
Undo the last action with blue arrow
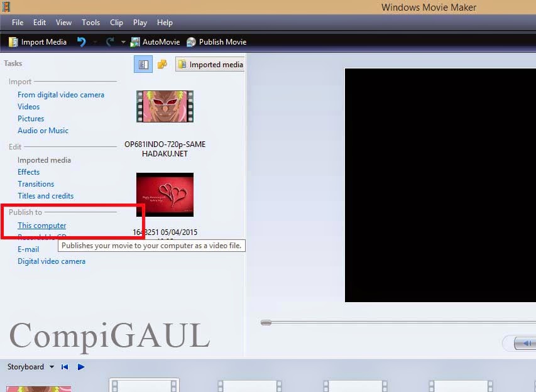(x=81, y=42)
